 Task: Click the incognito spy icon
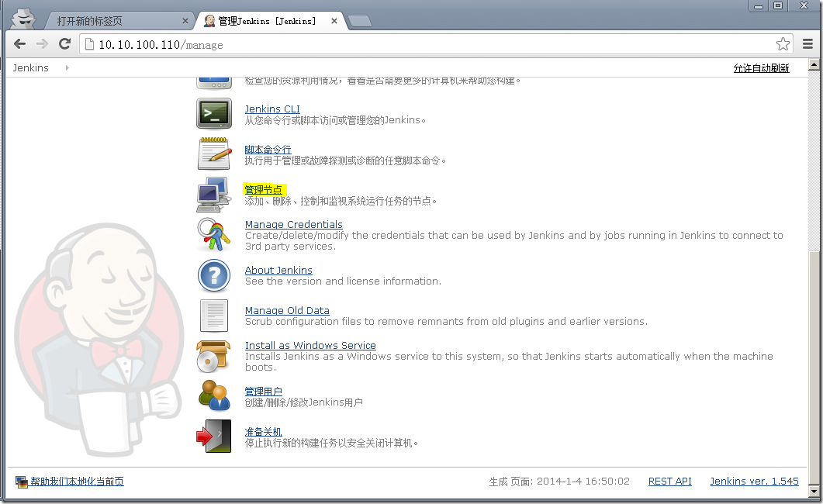[23, 19]
